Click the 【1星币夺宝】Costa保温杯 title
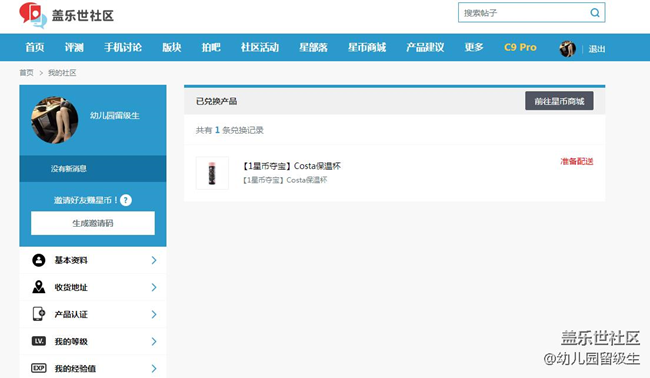Viewport: 650px width, 378px height. coord(292,166)
